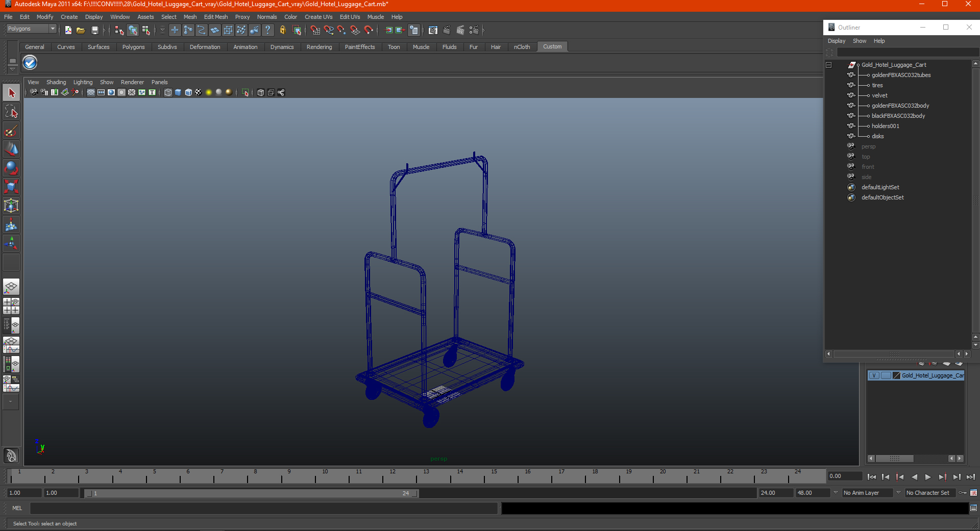Switch to four-view panel layout
This screenshot has width=980, height=531.
coord(11,306)
